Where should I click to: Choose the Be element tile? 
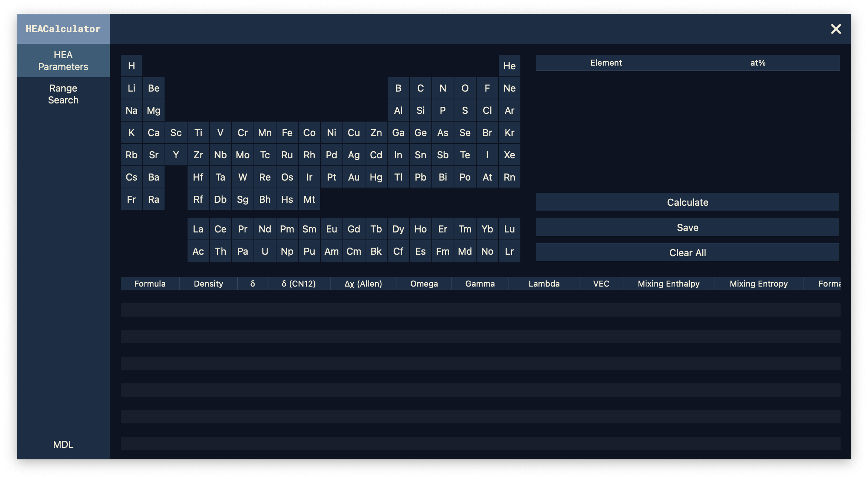coord(154,88)
